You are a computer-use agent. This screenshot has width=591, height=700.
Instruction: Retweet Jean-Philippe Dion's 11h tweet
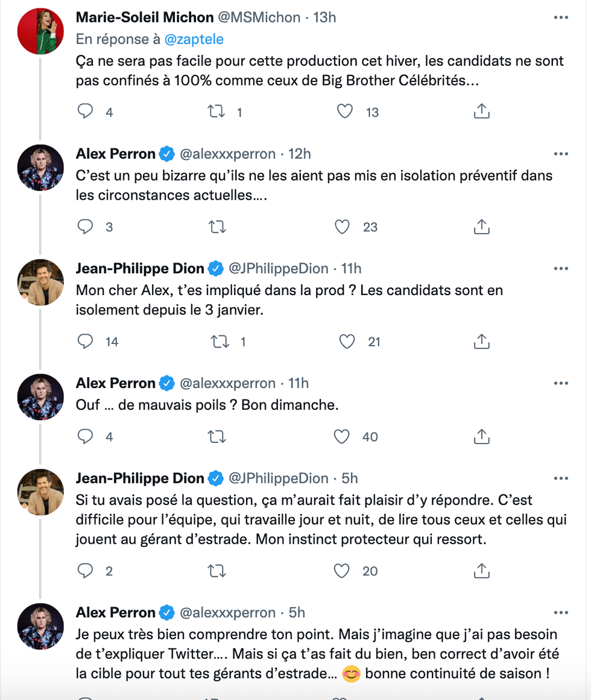220,342
